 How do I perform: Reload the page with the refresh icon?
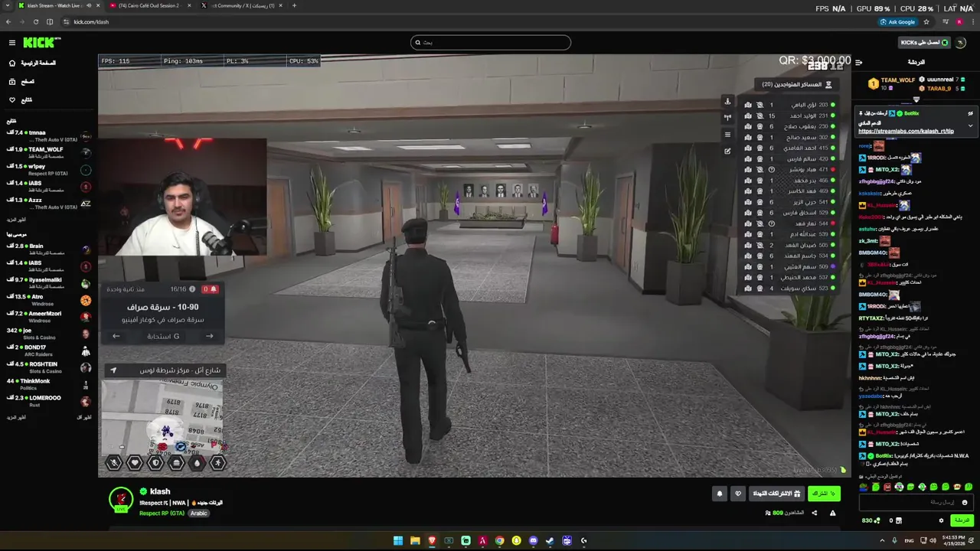[35, 21]
